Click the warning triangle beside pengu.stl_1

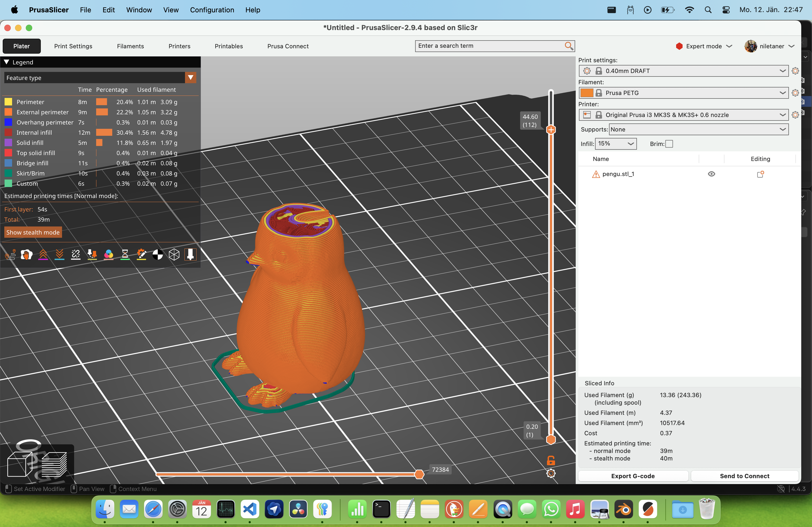(x=596, y=174)
